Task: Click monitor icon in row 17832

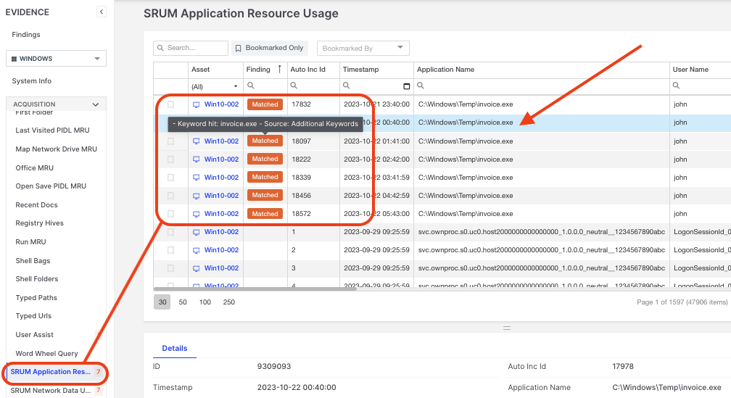Action: click(196, 105)
